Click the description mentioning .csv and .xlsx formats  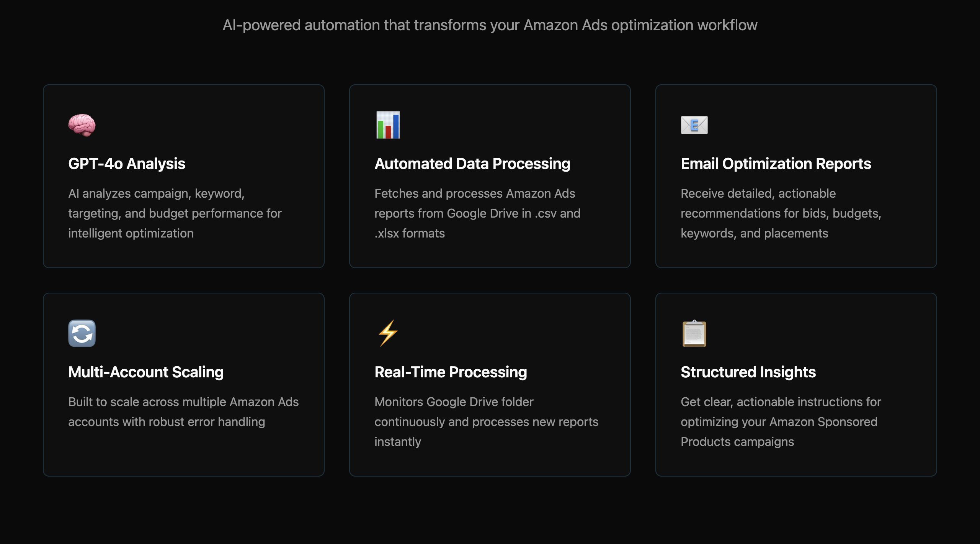click(x=477, y=213)
